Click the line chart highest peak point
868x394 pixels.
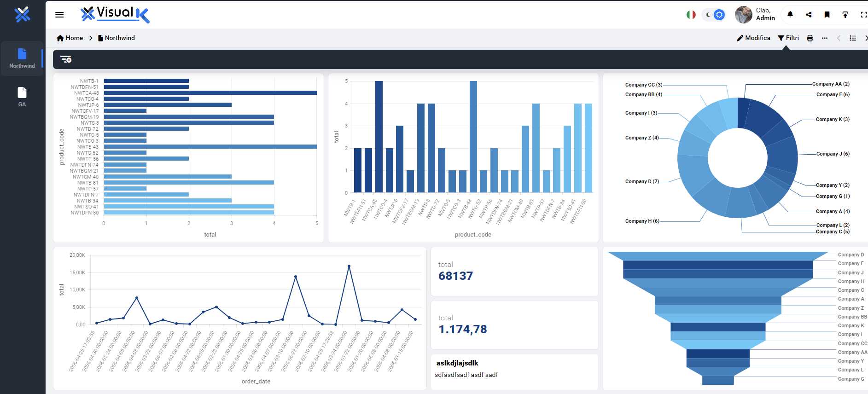tap(349, 266)
